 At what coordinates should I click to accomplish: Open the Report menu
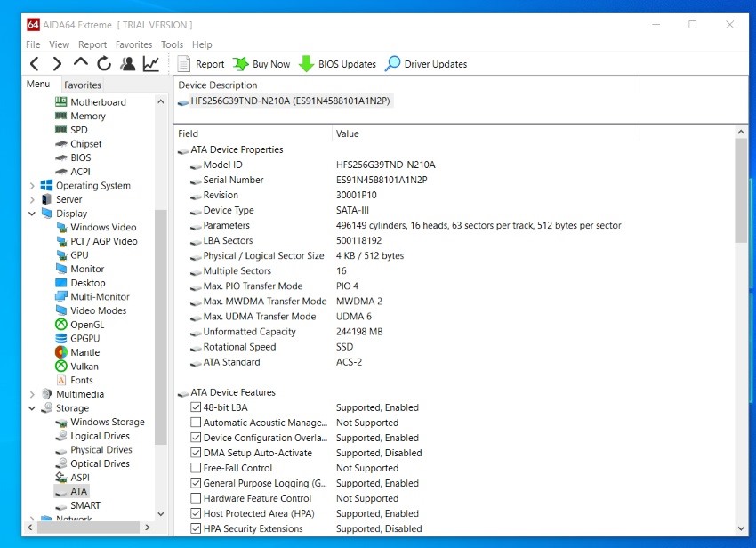click(92, 44)
